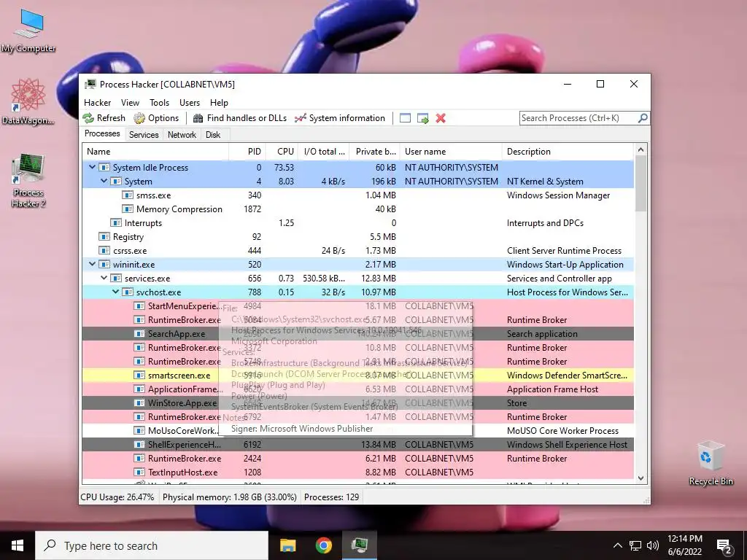Click Physical memory status bar entry
Viewport: 747px width, 560px height.
(x=230, y=497)
